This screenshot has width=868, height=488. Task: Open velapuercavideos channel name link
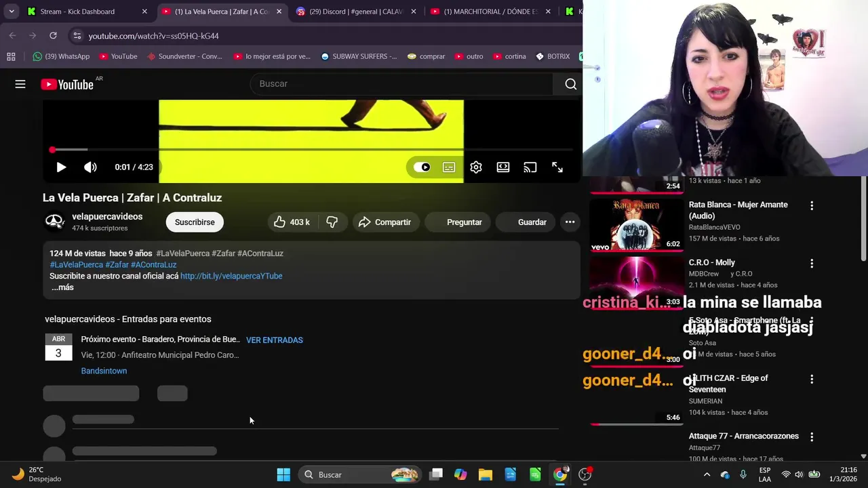[107, 217]
